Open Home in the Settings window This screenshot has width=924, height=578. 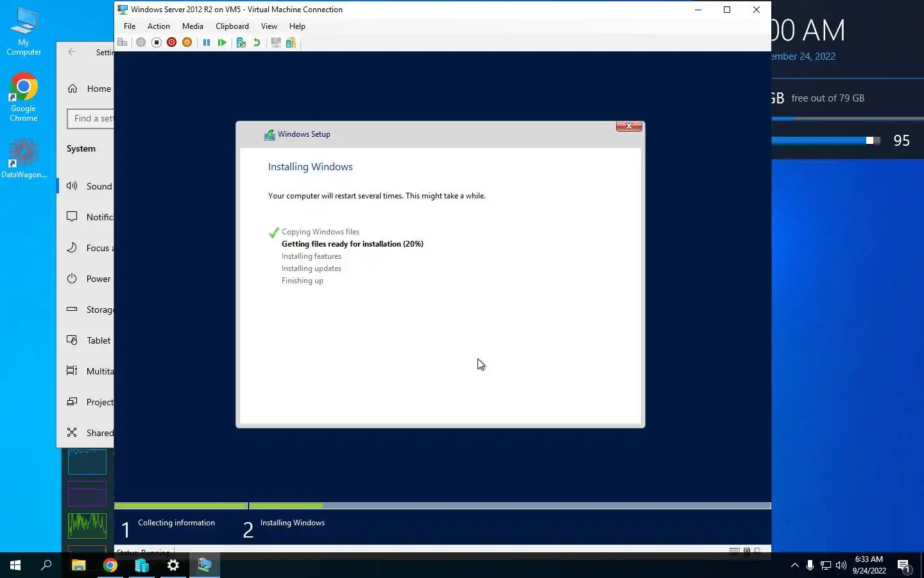(x=90, y=89)
